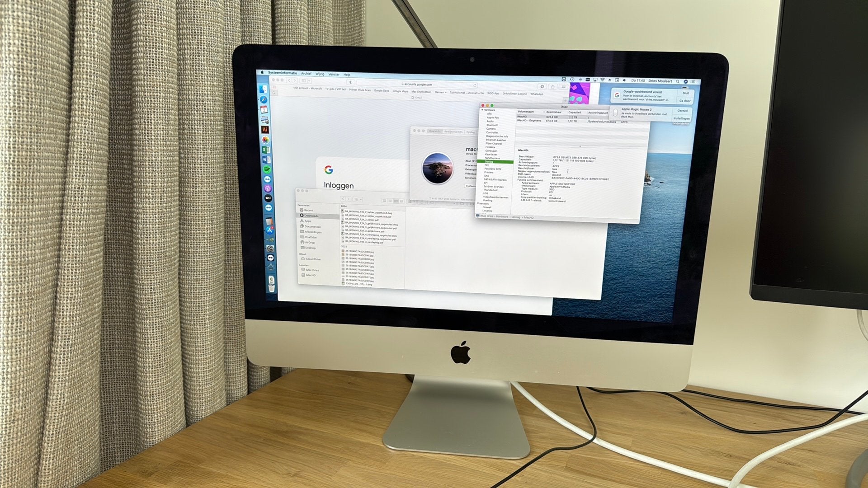Open Spotlight search in the menu bar
The height and width of the screenshot is (488, 868).
pos(677,81)
